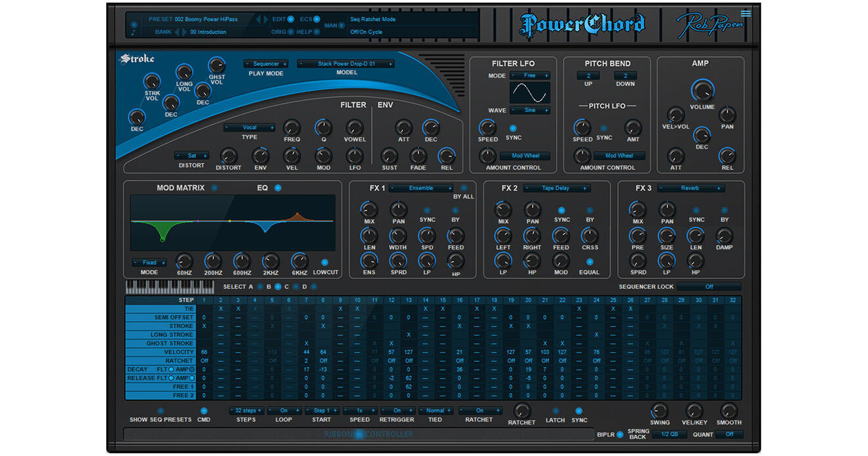Select sequence pattern D
868x456 pixels.
[313, 286]
